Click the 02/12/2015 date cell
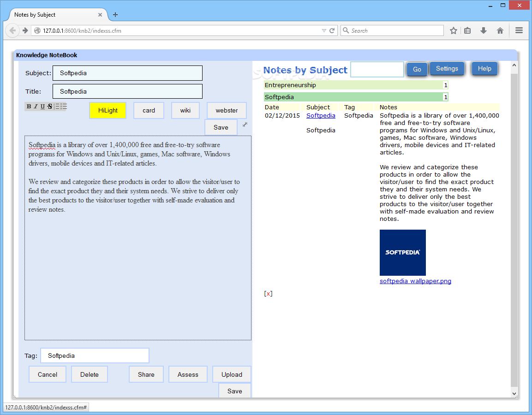Image resolution: width=532 pixels, height=415 pixels. click(282, 116)
